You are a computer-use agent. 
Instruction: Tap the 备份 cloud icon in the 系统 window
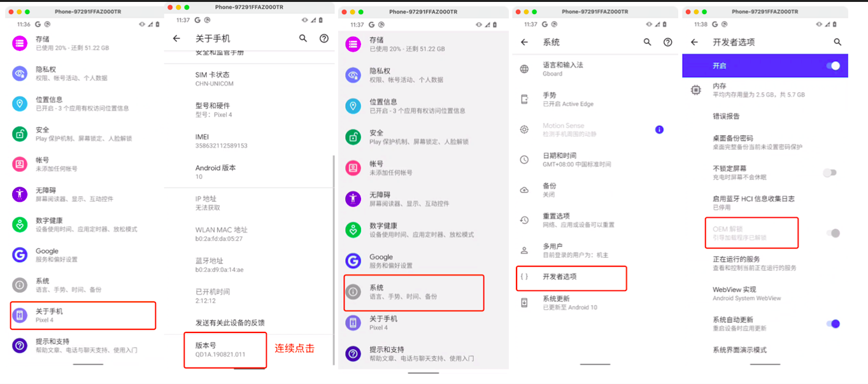click(x=524, y=190)
